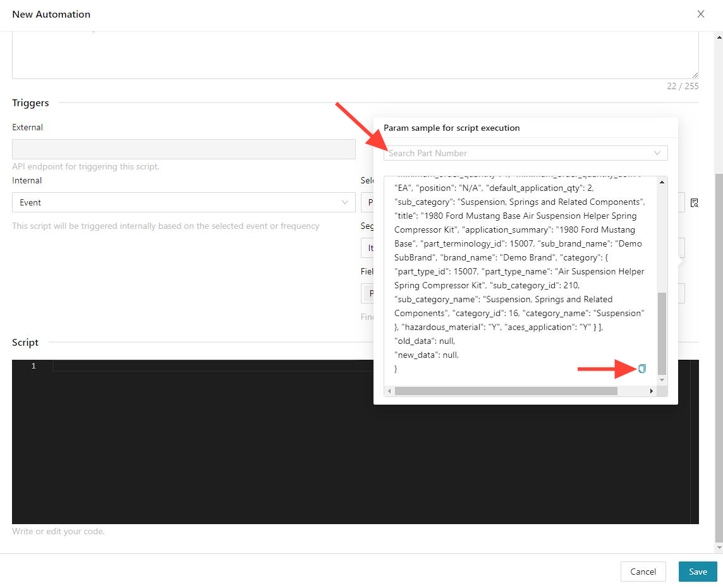The width and height of the screenshot is (723, 588).
Task: Click the "new_data": null line
Action: point(427,355)
